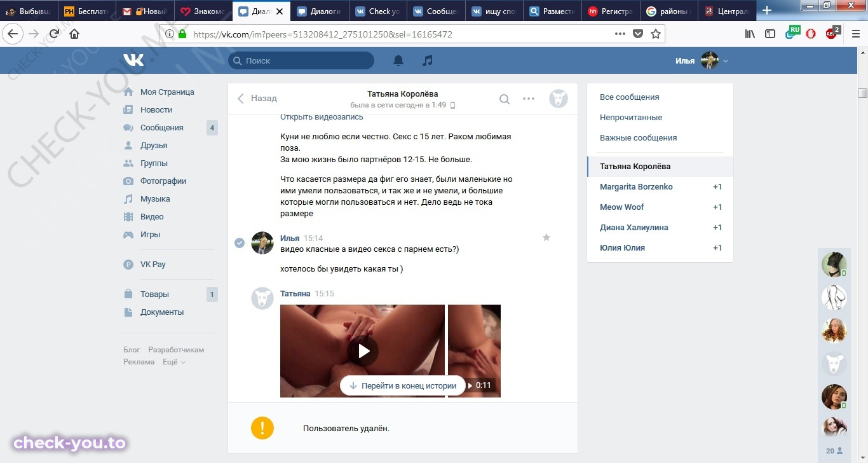Show Важные сообщения filter
Viewport: 868px width, 463px height.
click(x=638, y=138)
